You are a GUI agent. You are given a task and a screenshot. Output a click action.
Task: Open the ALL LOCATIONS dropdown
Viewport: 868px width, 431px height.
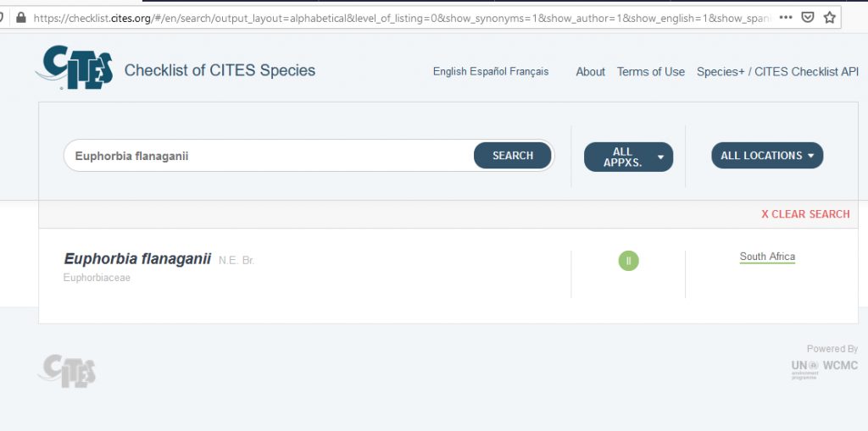(767, 156)
